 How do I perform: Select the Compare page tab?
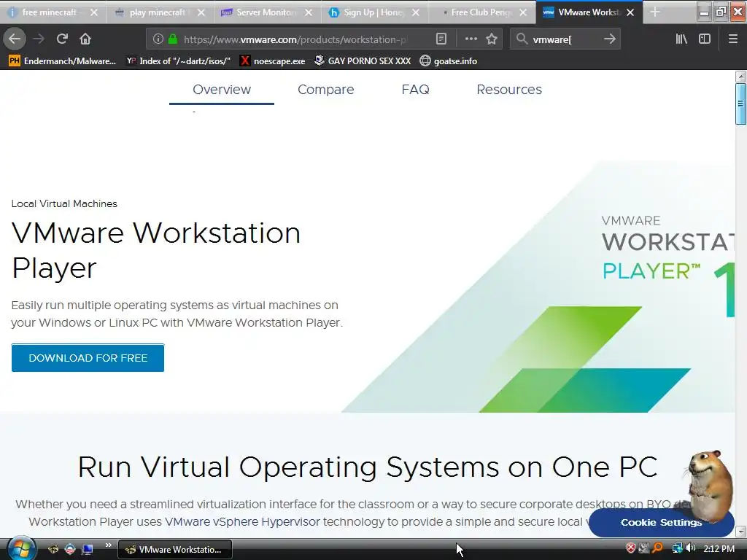(x=326, y=90)
